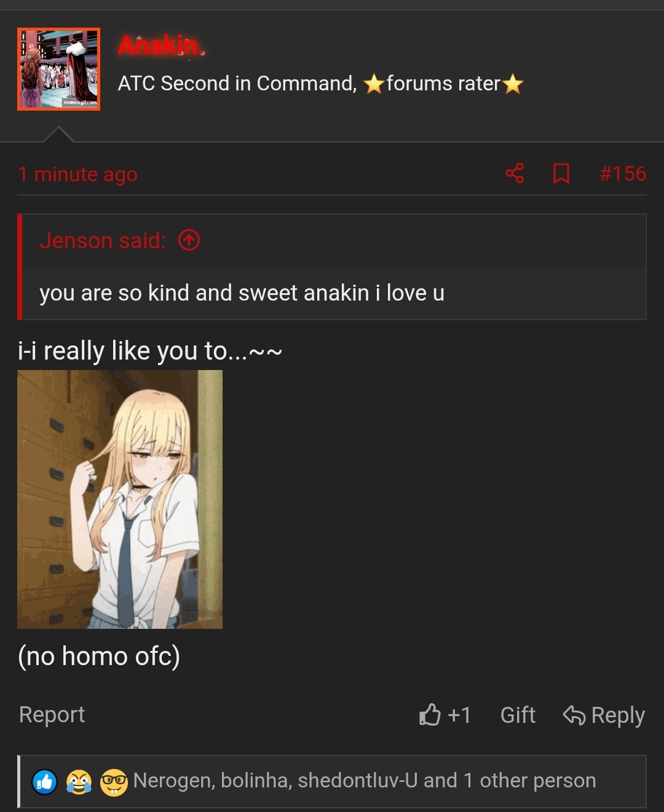Screen dimensions: 664x812
Task: Open the share icon on post #156
Action: click(515, 173)
